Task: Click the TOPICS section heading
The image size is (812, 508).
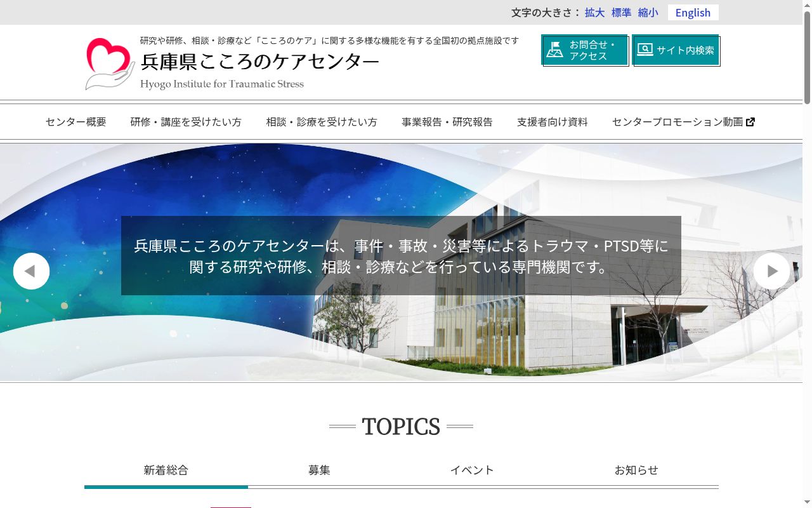Action: (x=401, y=427)
